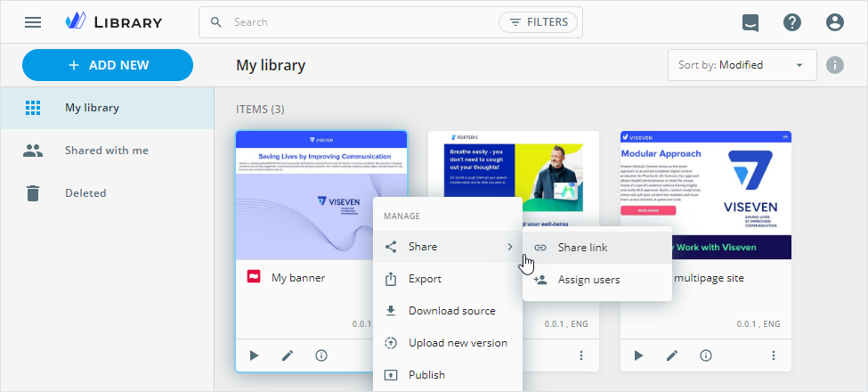Open the user account profile icon

[834, 22]
